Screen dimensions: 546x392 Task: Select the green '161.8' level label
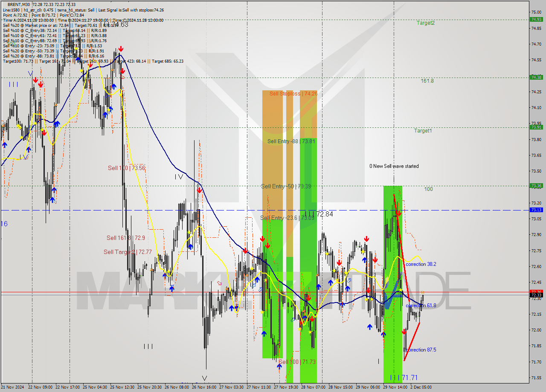point(427,81)
